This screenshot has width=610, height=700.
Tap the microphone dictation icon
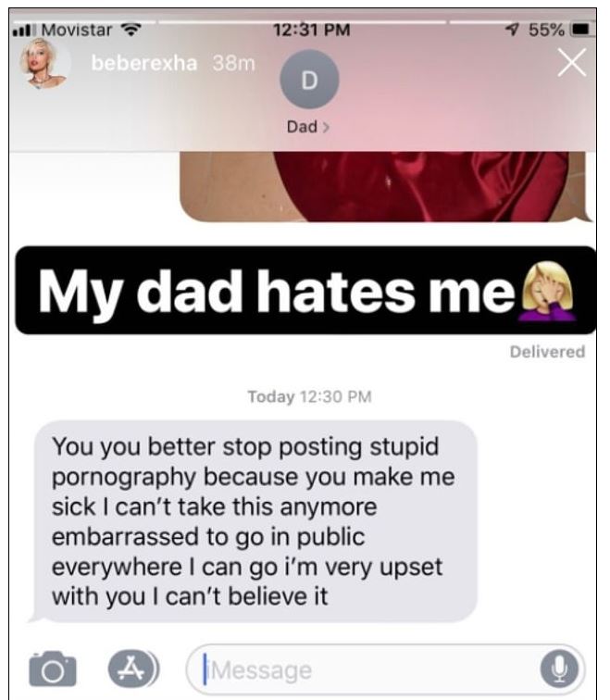click(559, 669)
